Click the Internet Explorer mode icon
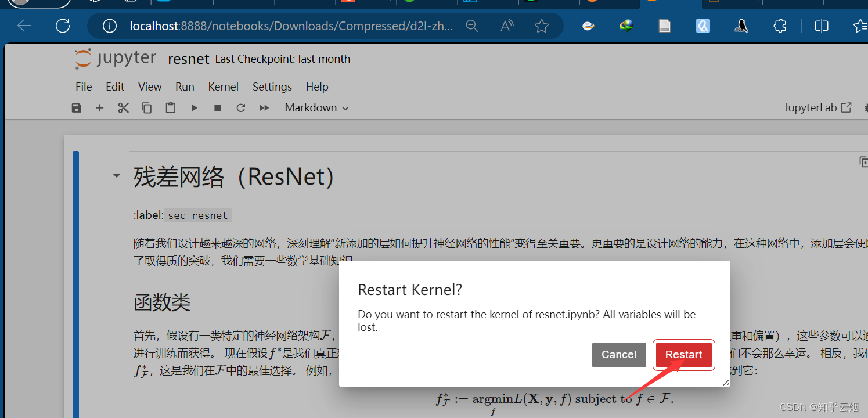 point(588,26)
